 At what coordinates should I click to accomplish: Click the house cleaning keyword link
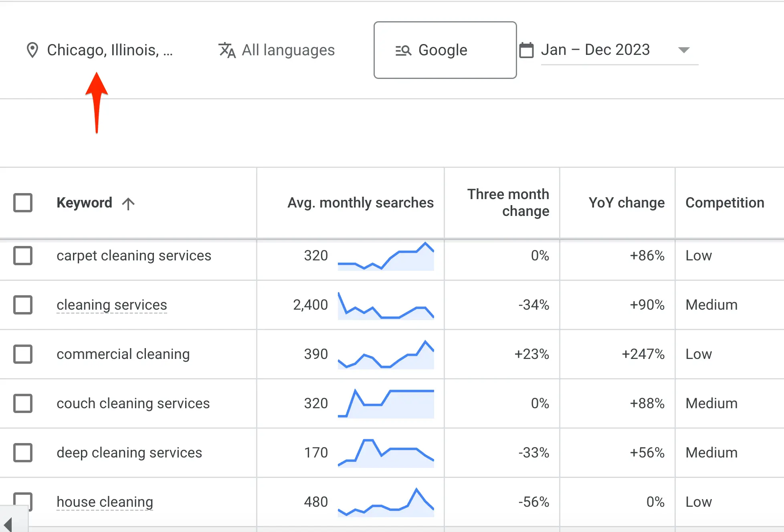pos(105,502)
